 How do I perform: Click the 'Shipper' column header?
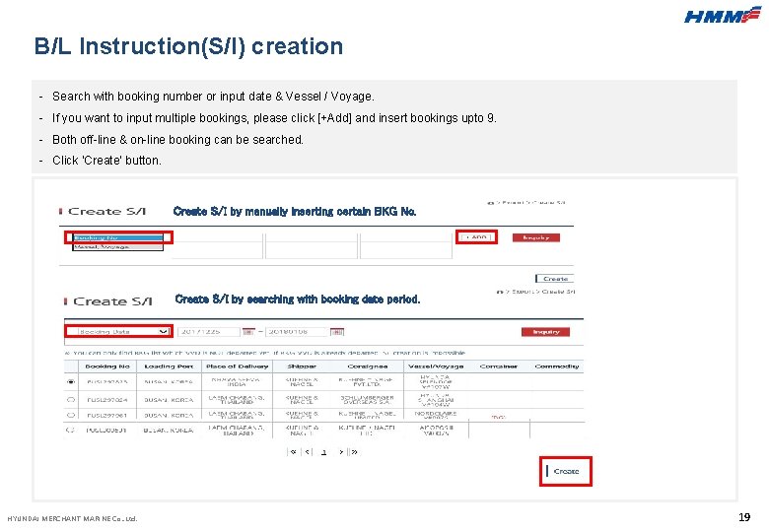point(302,366)
